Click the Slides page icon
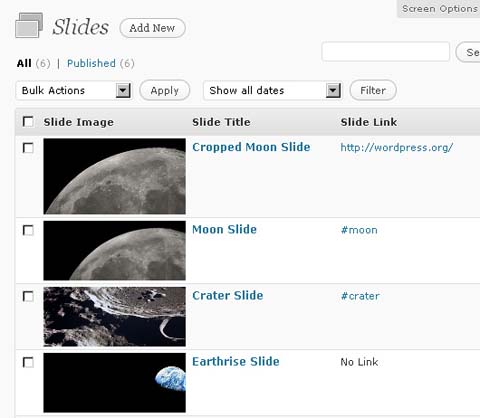Viewport: 480px width, 418px height. click(29, 25)
